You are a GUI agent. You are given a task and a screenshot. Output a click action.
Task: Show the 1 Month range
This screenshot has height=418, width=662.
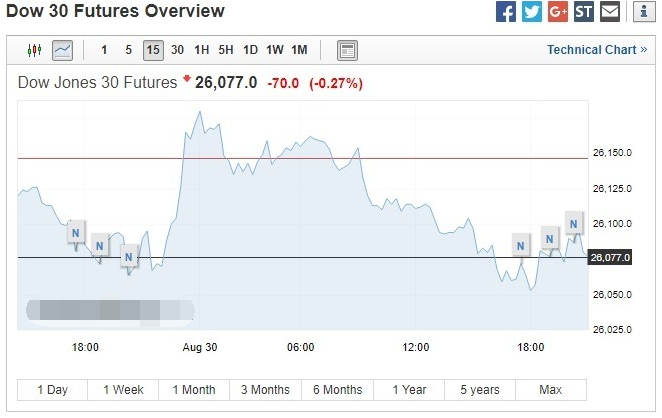coord(194,390)
